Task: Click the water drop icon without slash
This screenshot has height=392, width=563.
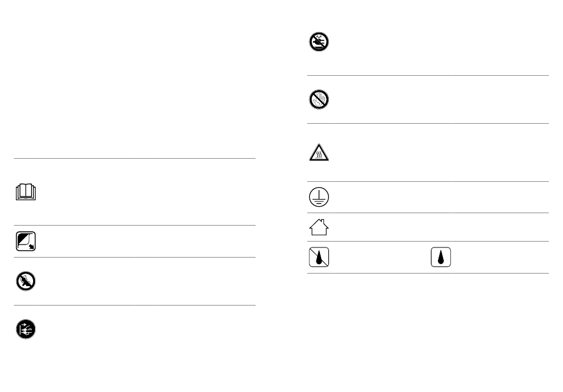Action: [x=442, y=257]
